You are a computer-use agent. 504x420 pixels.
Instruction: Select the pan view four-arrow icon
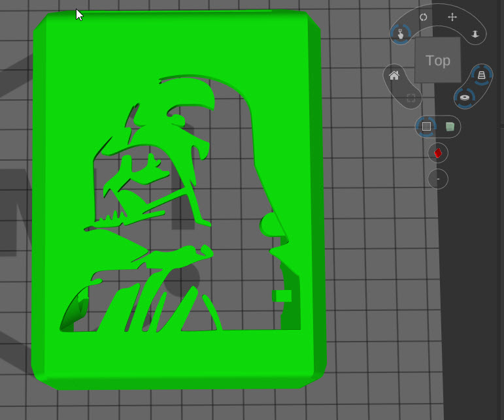point(452,17)
